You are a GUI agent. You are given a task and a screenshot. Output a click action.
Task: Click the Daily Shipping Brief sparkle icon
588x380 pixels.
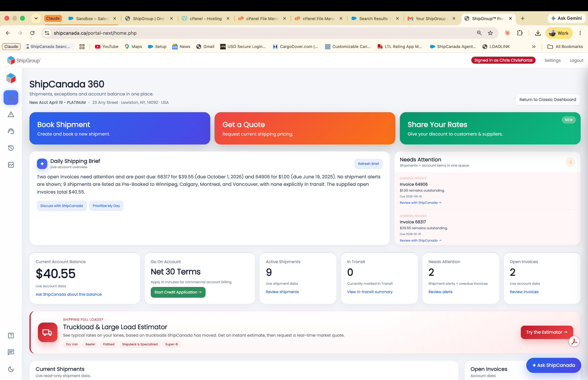pos(42,164)
